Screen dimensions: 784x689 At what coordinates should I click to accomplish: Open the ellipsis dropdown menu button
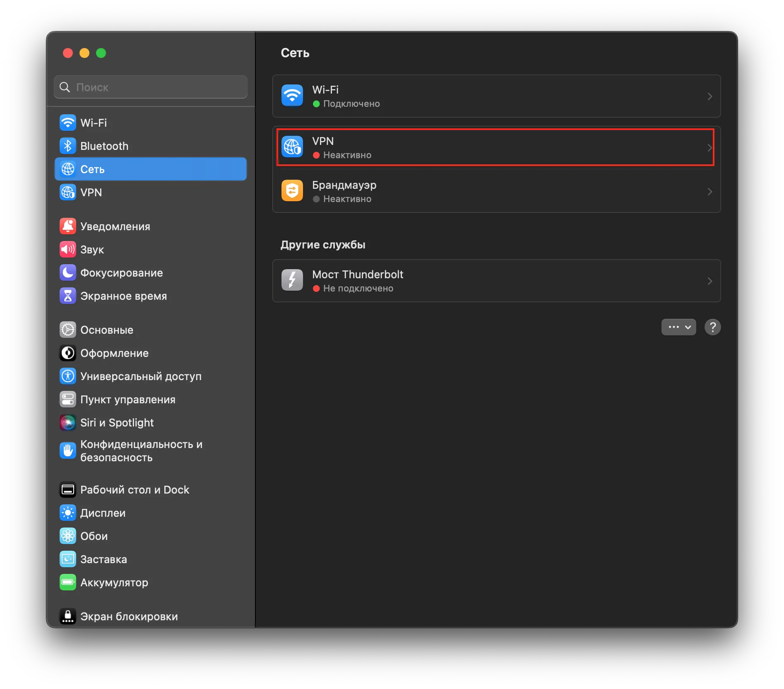coord(678,327)
